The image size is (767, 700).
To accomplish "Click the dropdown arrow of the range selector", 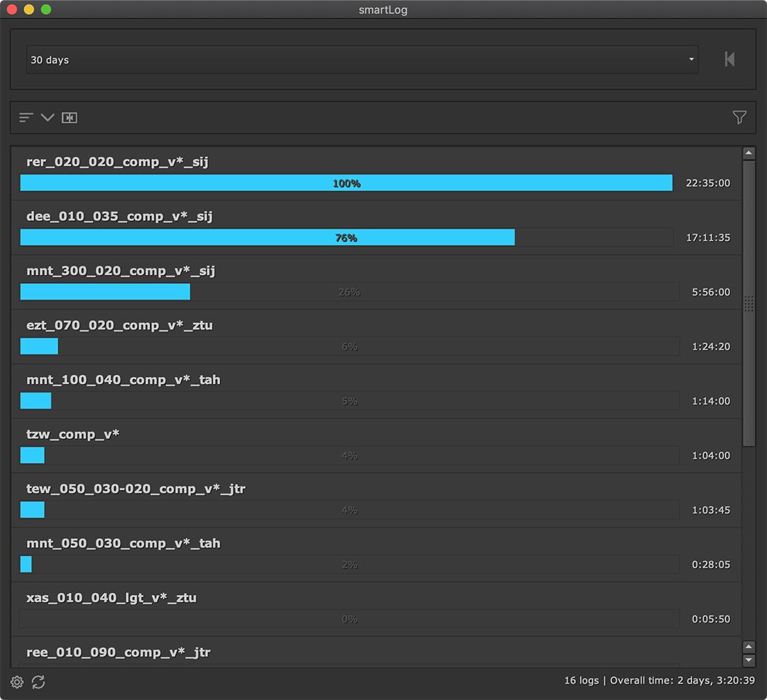I will click(691, 60).
